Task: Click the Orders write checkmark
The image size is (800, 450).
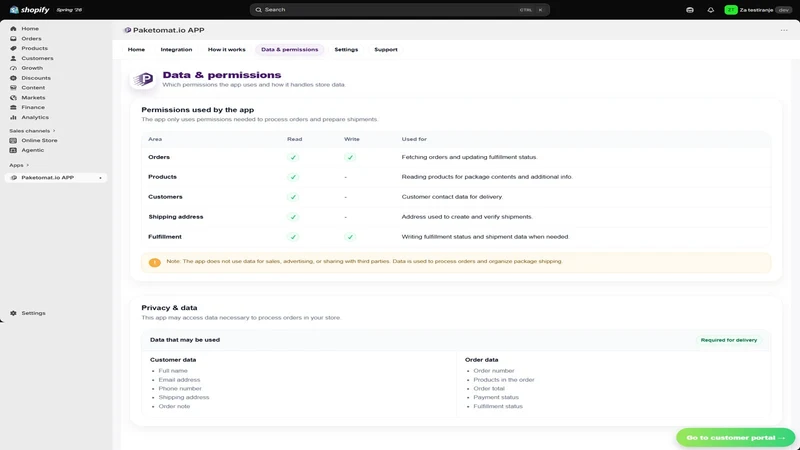Action: coord(350,157)
